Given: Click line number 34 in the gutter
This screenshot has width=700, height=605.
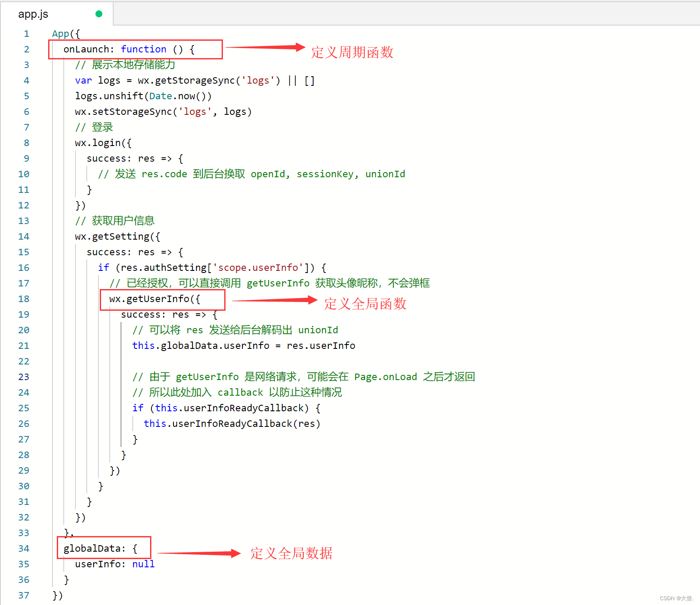Looking at the screenshot, I should tap(24, 549).
